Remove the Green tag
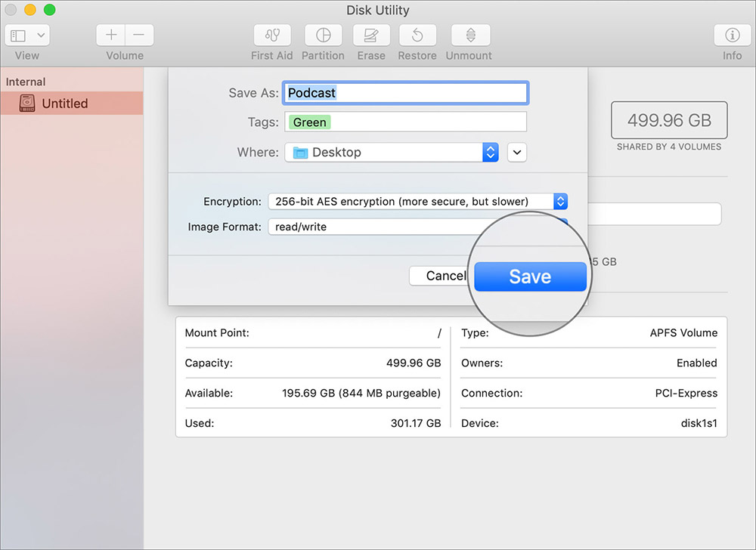This screenshot has width=756, height=550. point(308,122)
